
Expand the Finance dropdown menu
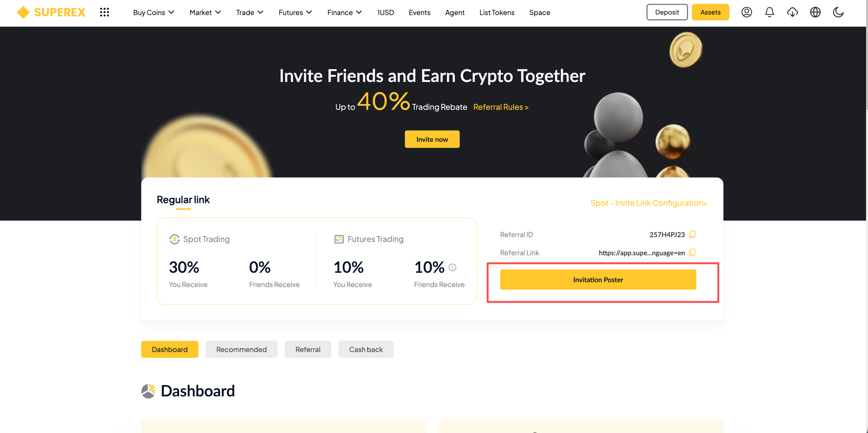(344, 13)
